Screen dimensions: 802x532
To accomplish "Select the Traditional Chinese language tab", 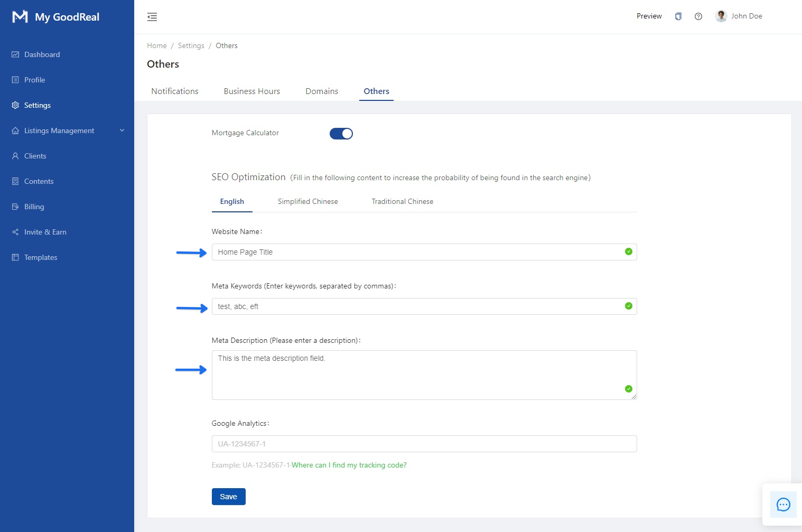I will [402, 201].
